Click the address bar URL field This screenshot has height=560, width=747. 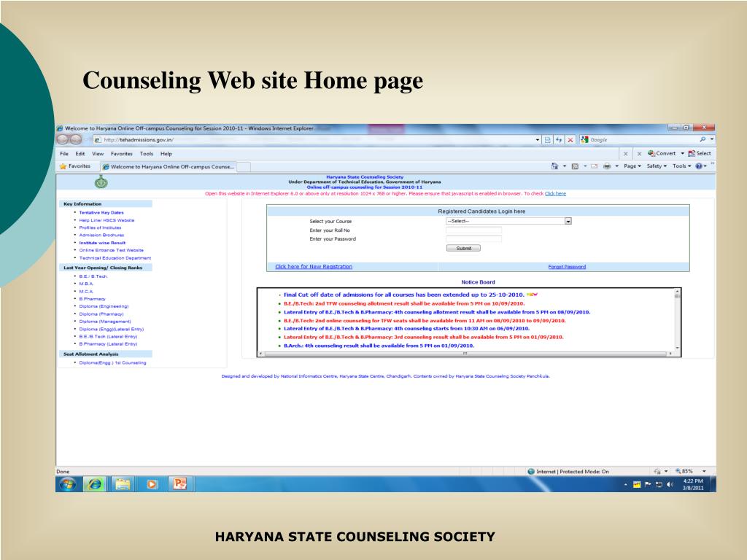(314, 140)
